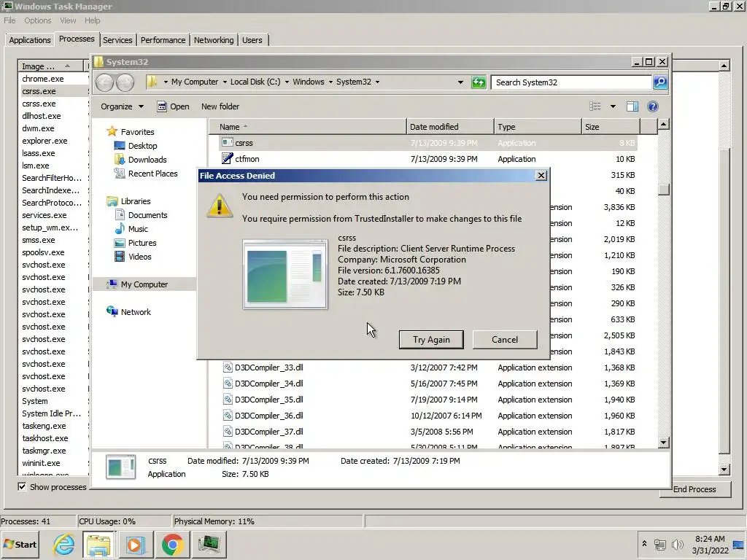Select the D3DCompiler_35.dll file icon
Image resolution: width=747 pixels, height=560 pixels.
coord(228,400)
